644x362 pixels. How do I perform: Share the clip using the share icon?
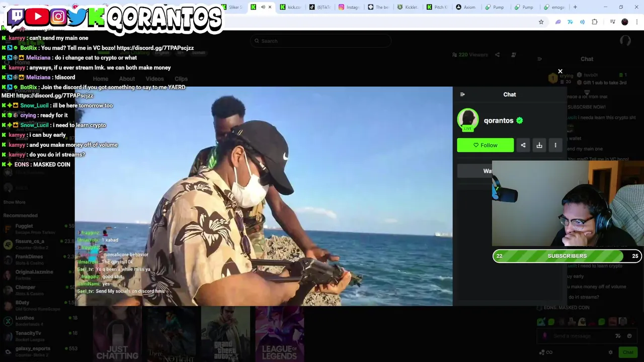click(x=523, y=145)
